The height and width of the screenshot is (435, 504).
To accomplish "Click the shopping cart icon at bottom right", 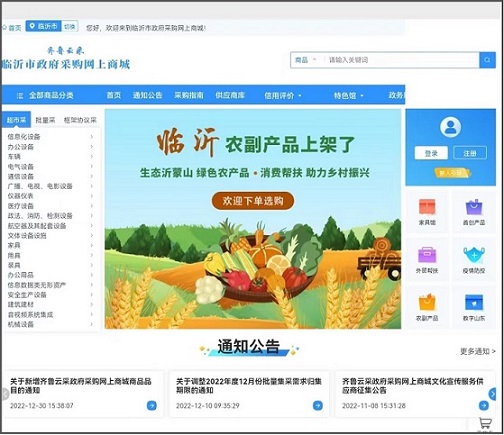I will click(485, 423).
